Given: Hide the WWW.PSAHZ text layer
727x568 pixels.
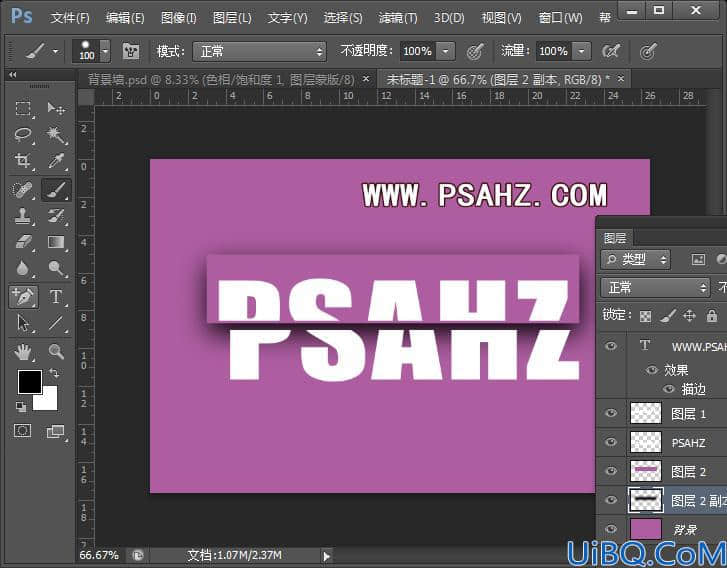Looking at the screenshot, I should (x=611, y=346).
